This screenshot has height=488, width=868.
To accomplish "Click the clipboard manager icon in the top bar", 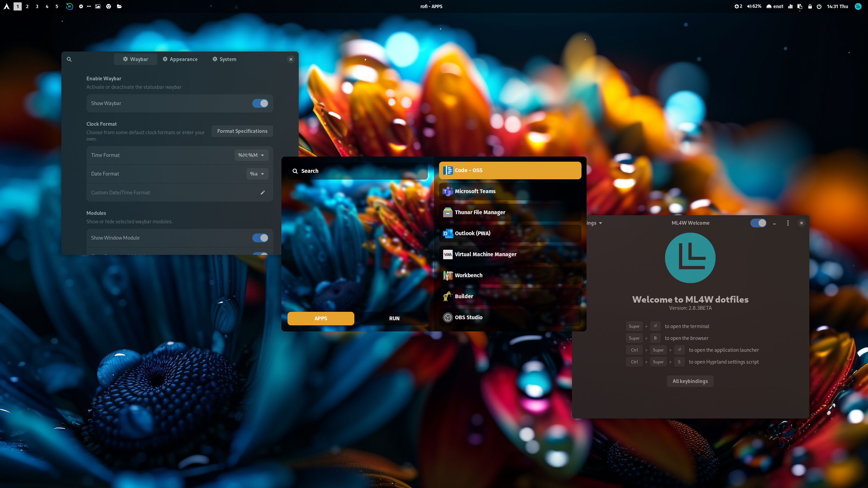I will coord(800,6).
